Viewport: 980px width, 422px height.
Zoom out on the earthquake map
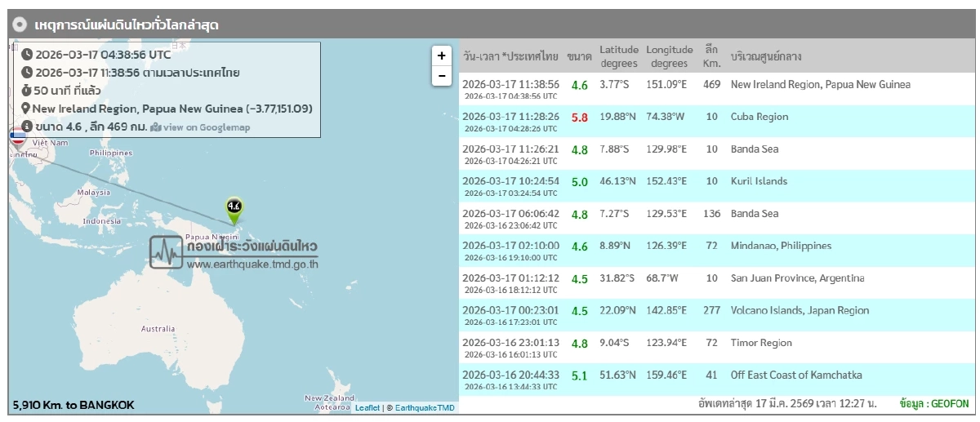coord(441,76)
